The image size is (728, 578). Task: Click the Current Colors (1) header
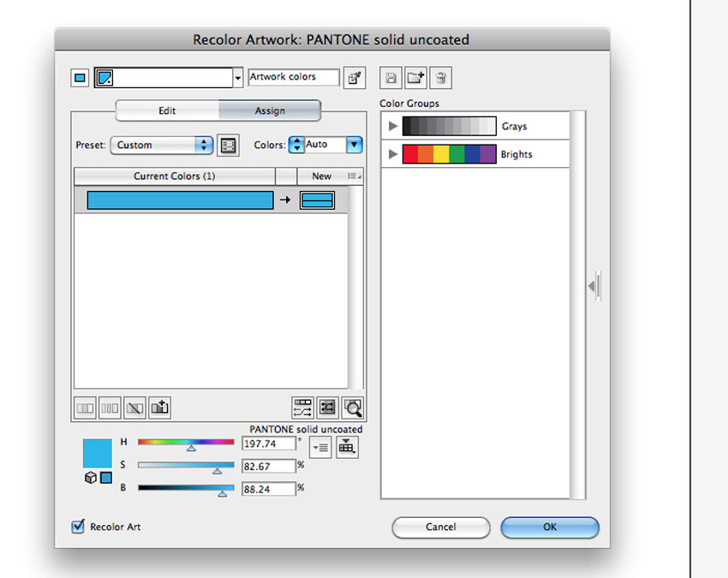click(175, 176)
